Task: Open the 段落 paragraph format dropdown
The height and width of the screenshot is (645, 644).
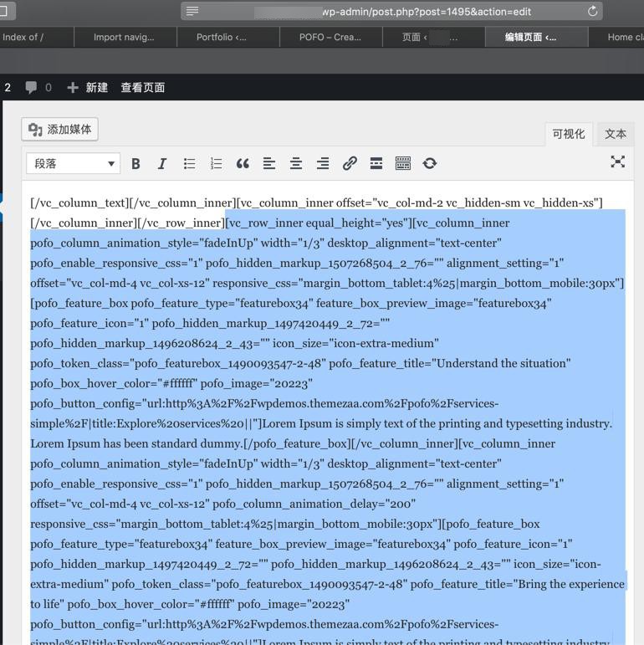Action: [x=74, y=163]
